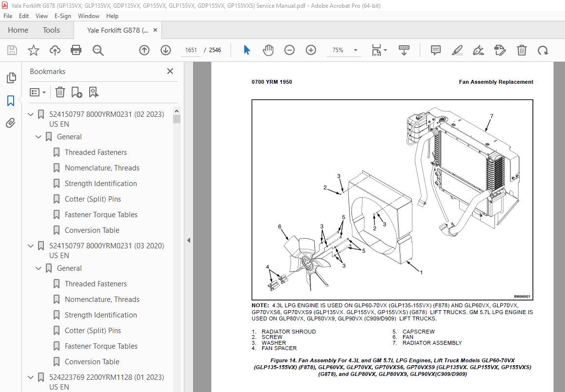The width and height of the screenshot is (565, 392).
Task: Open the Window menu
Action: coord(89,16)
